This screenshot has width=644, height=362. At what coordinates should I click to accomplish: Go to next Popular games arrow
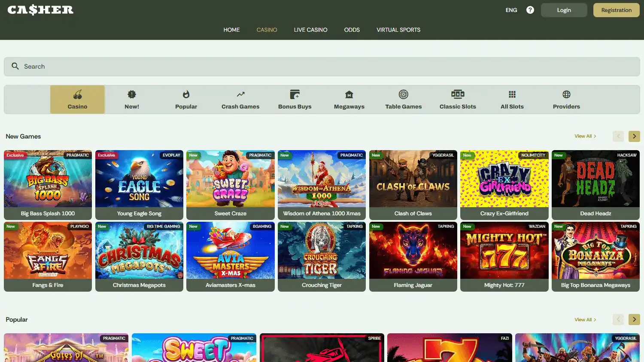pyautogui.click(x=634, y=320)
